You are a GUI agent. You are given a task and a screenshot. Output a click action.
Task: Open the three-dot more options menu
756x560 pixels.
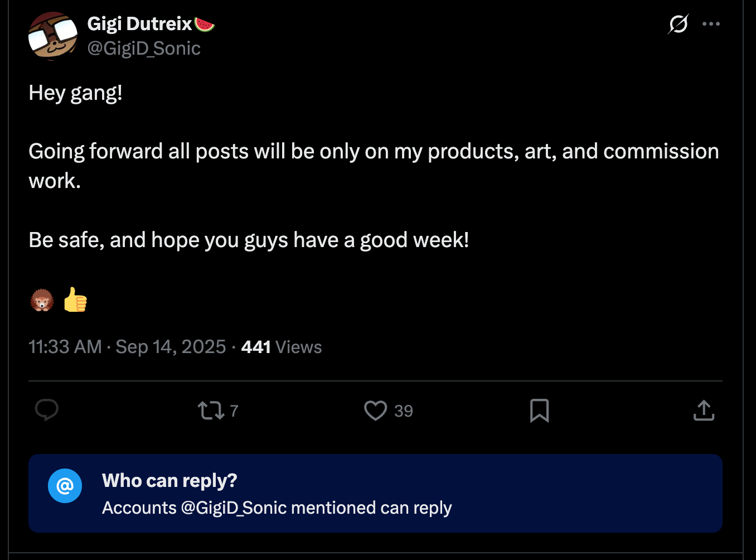pyautogui.click(x=711, y=24)
